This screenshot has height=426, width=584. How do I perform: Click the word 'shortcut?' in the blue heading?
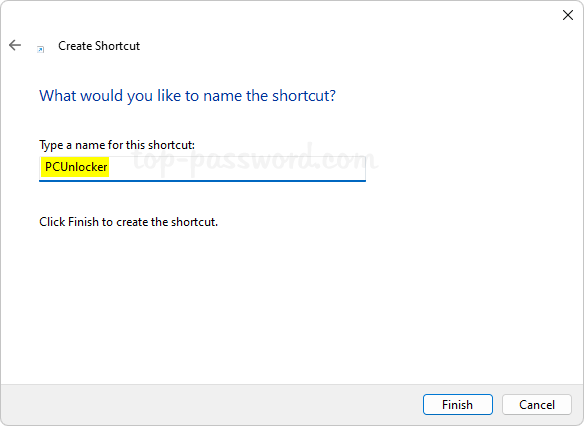point(304,96)
